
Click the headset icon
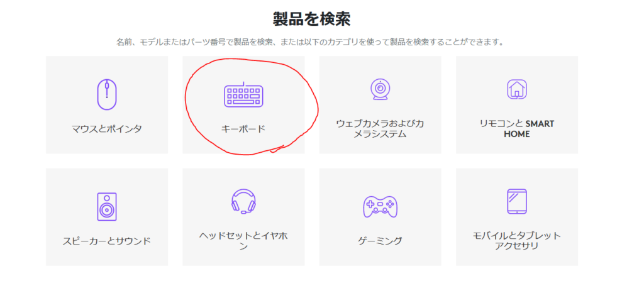243,202
